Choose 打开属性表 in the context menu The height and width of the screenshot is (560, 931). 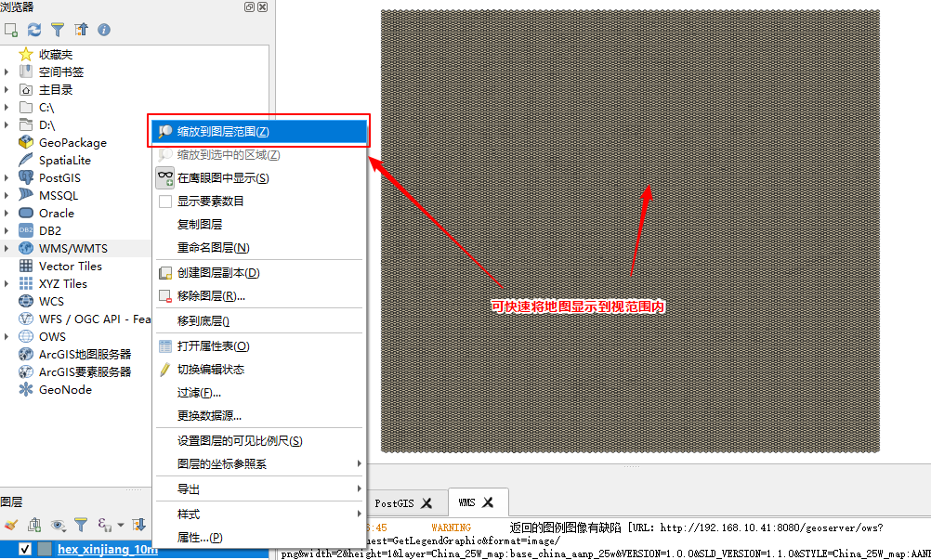tap(213, 346)
